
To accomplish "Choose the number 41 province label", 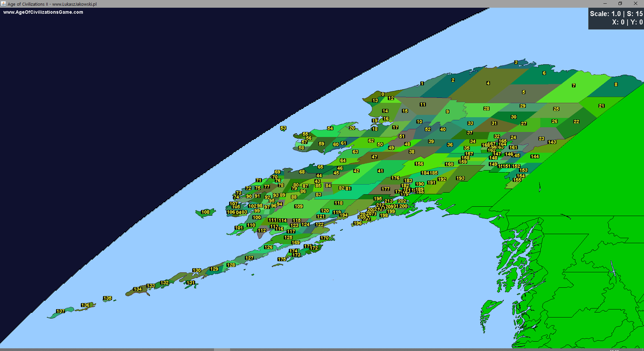I will pos(380,171).
